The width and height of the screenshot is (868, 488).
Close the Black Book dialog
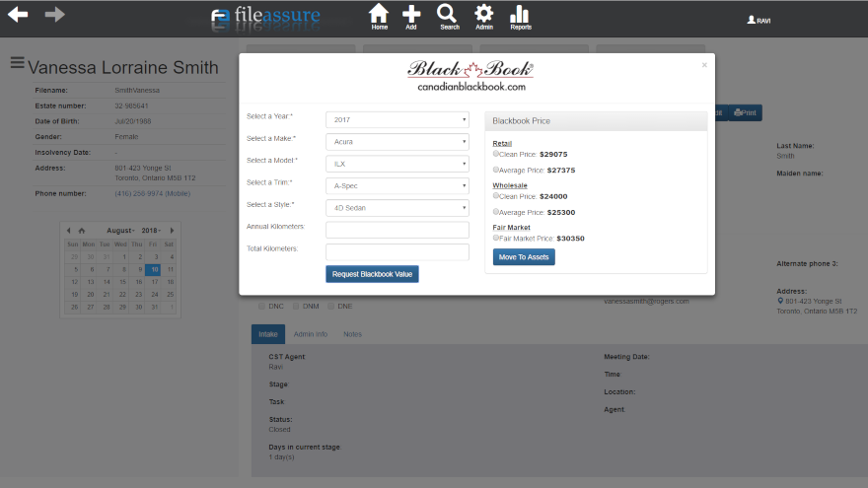pos(704,65)
